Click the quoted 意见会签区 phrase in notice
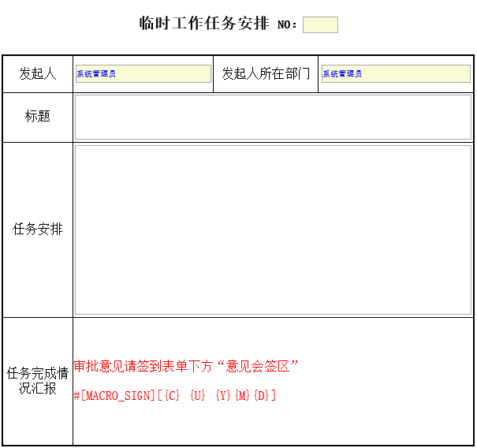477x448 pixels. (261, 366)
